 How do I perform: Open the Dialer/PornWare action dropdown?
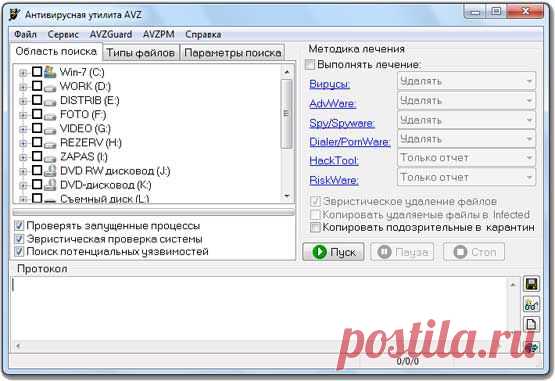coord(466,139)
